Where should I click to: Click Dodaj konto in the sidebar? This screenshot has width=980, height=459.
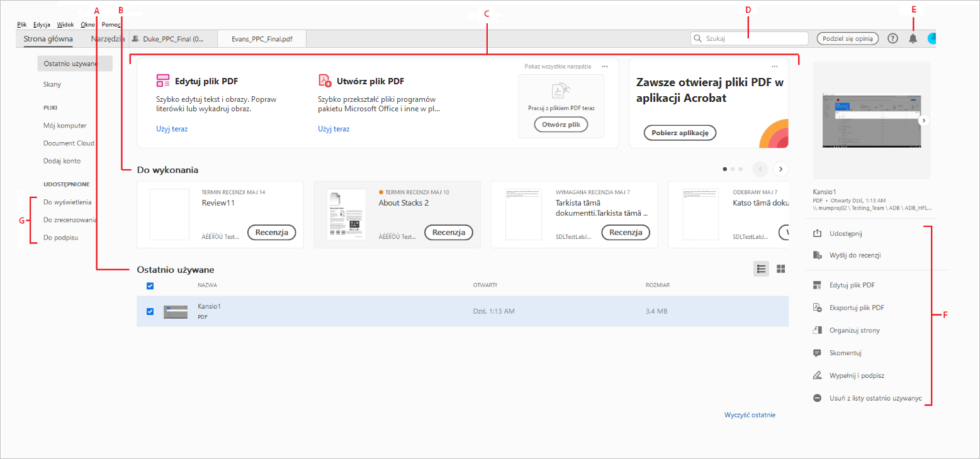[62, 161]
